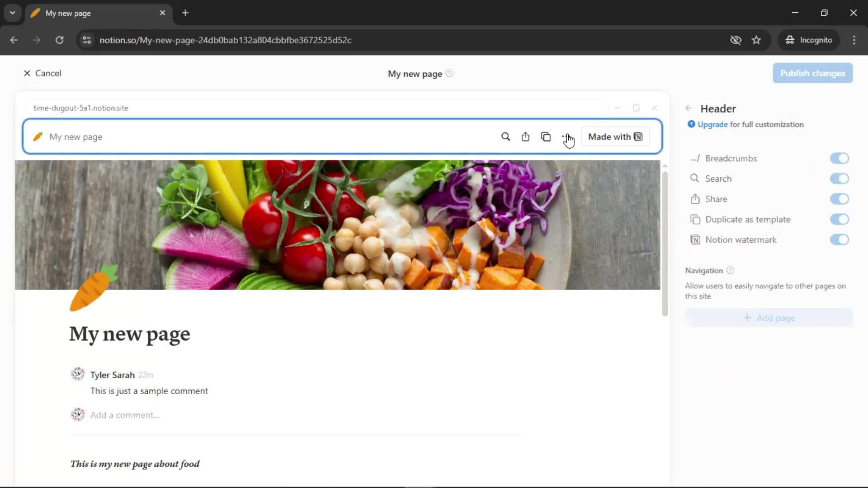
Task: Click the Search icon in Header settings panel
Action: [694, 178]
